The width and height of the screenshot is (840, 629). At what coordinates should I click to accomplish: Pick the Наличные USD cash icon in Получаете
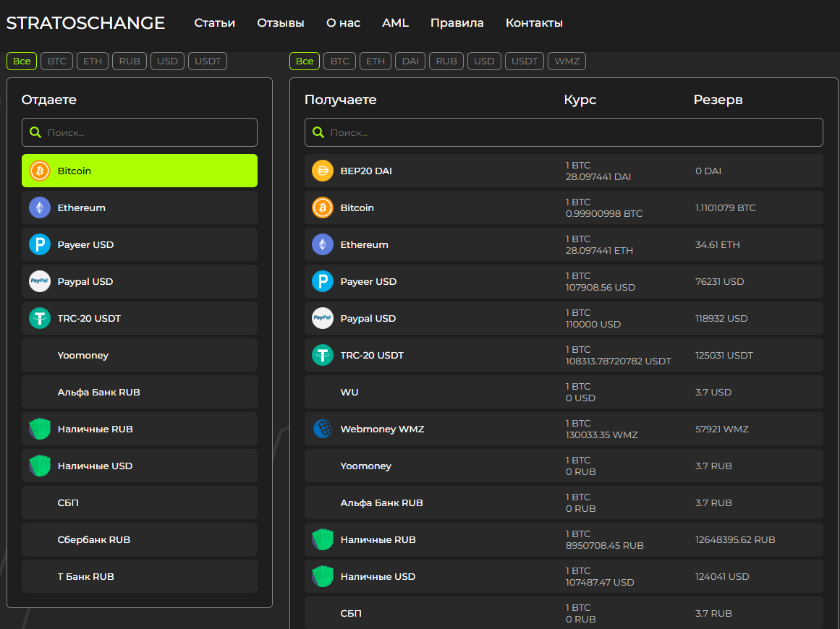point(323,576)
